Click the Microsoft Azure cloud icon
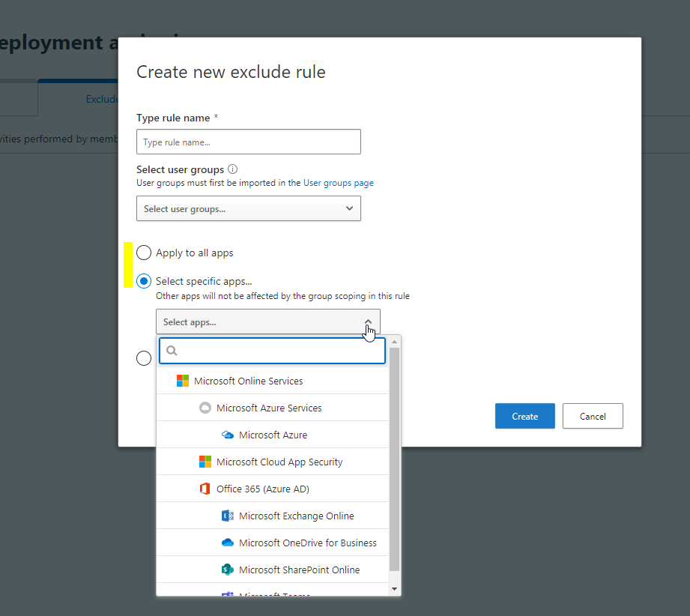This screenshot has height=616, width=690. 228,435
